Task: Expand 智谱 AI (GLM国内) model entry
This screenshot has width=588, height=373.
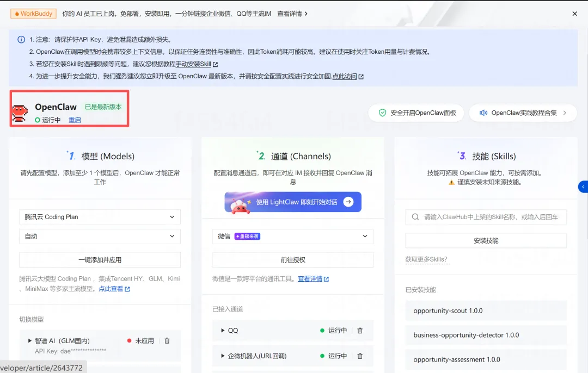Action: pyautogui.click(x=30, y=341)
